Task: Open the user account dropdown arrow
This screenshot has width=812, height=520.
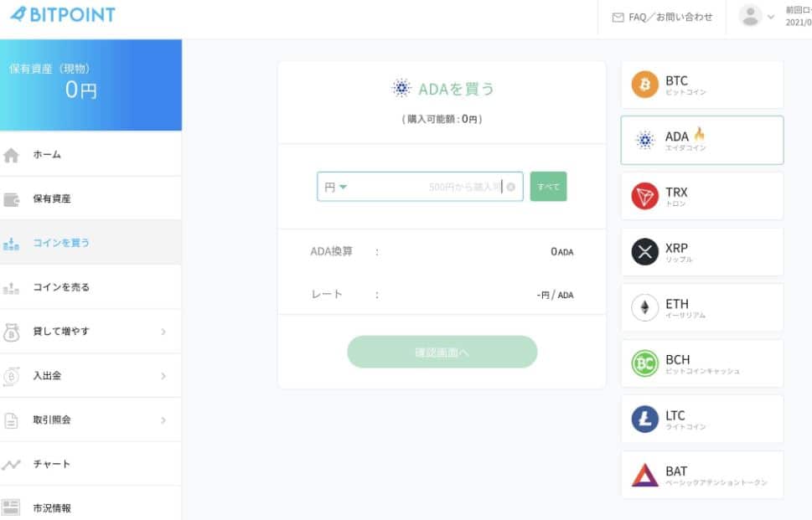Action: point(771,17)
